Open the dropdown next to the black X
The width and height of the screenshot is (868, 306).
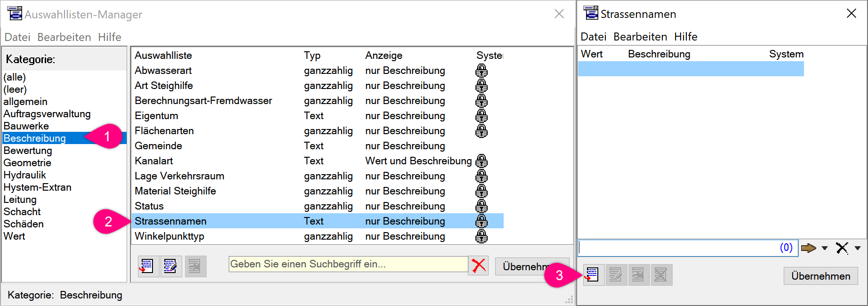(857, 248)
